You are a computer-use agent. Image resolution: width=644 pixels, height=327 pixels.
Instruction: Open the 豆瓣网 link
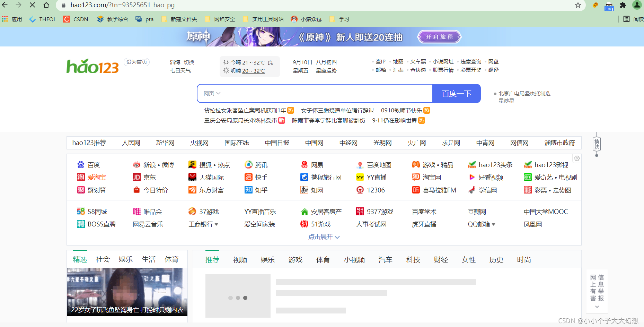click(477, 212)
